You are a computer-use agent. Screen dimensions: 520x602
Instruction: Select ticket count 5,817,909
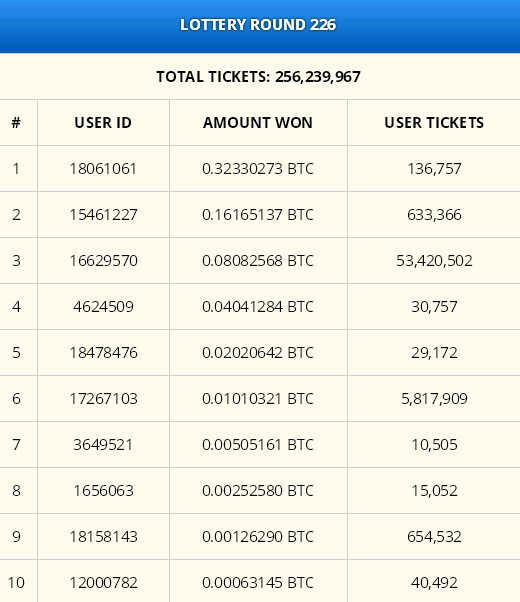434,399
